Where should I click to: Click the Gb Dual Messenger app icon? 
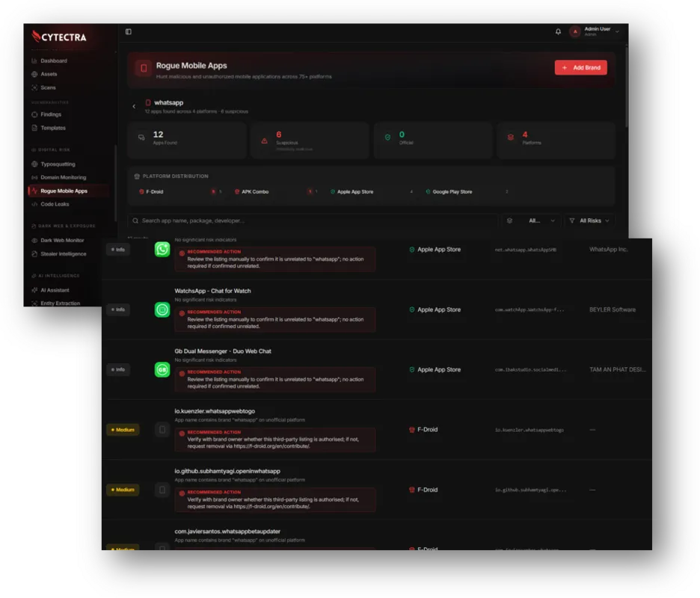[162, 369]
